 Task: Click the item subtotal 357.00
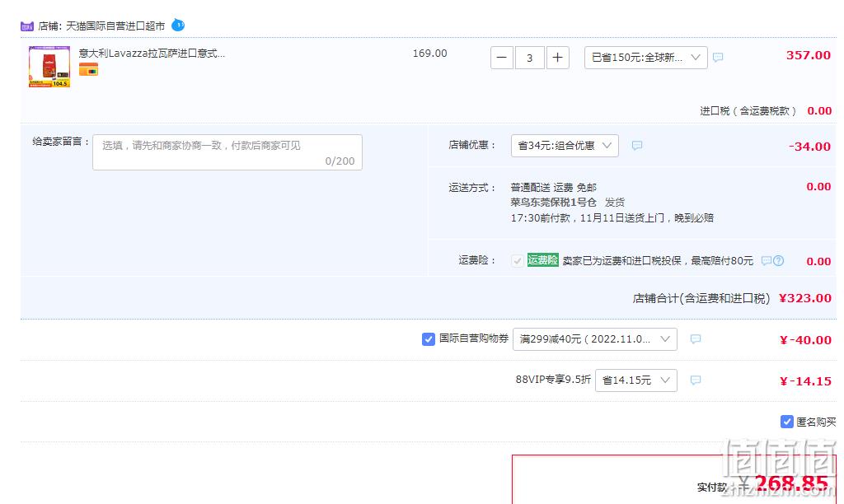[x=809, y=55]
